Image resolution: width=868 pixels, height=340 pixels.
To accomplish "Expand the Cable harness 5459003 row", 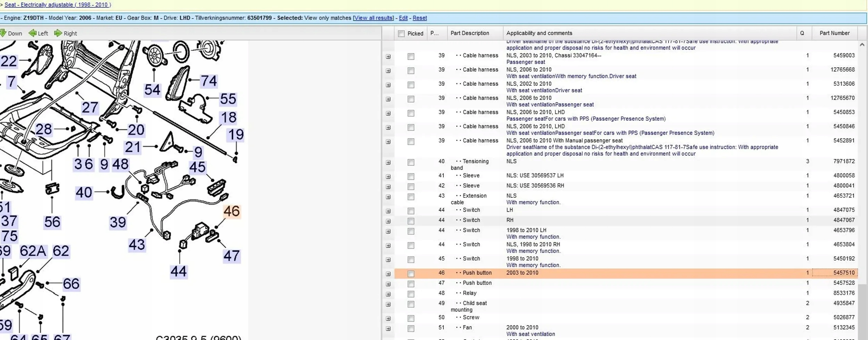I will tap(388, 57).
